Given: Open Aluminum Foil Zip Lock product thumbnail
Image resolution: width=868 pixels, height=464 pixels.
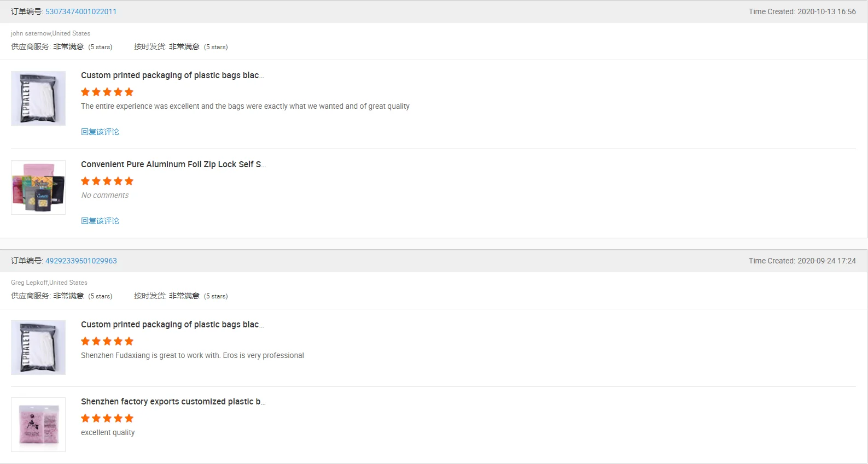Looking at the screenshot, I should pyautogui.click(x=38, y=187).
